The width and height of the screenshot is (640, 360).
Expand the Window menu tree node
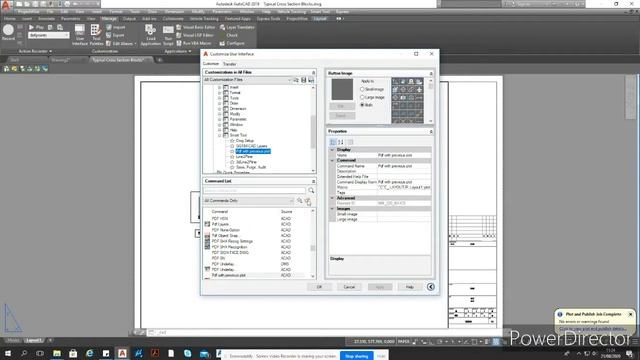pyautogui.click(x=220, y=124)
